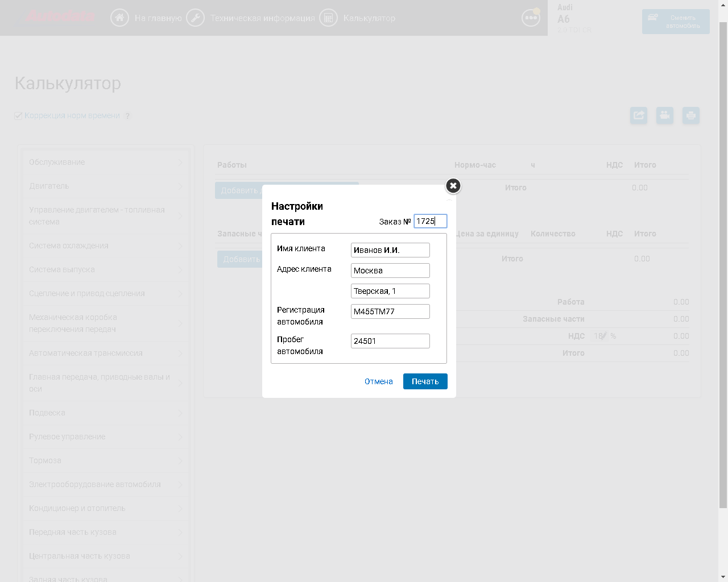Click the Добавить button under Запасные части
Image resolution: width=728 pixels, height=582 pixels.
coord(239,259)
